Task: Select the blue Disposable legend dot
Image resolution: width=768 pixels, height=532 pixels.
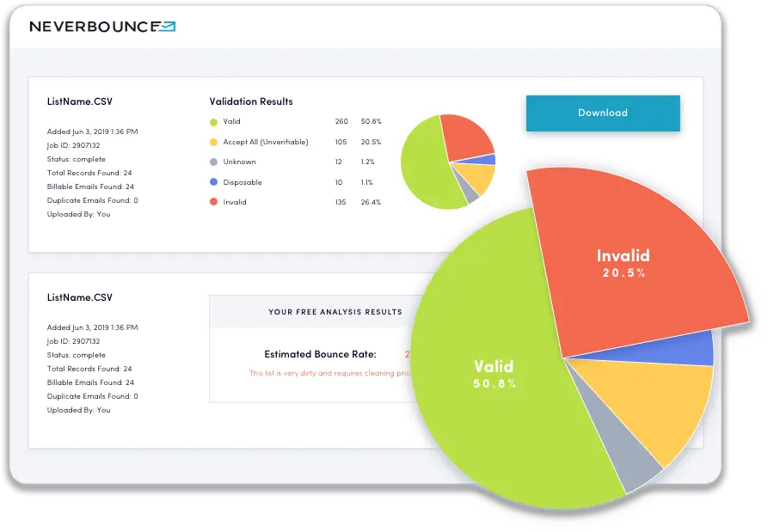Action: (213, 182)
